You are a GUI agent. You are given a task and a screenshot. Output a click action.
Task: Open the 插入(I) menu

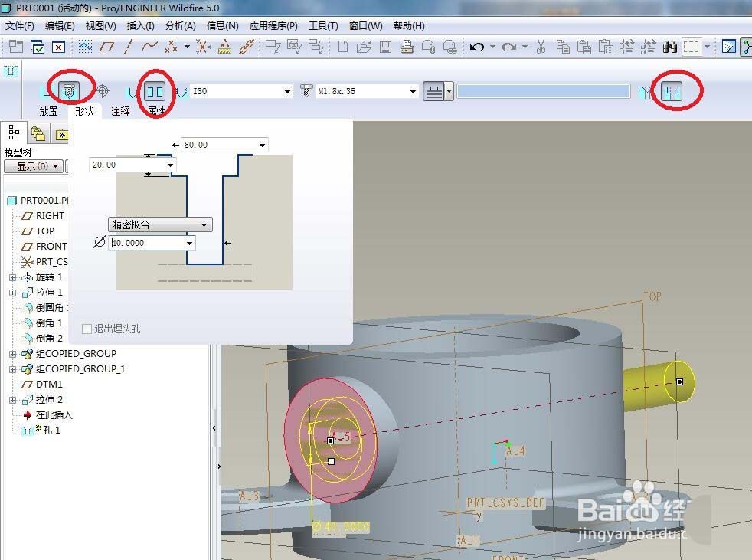pyautogui.click(x=140, y=26)
